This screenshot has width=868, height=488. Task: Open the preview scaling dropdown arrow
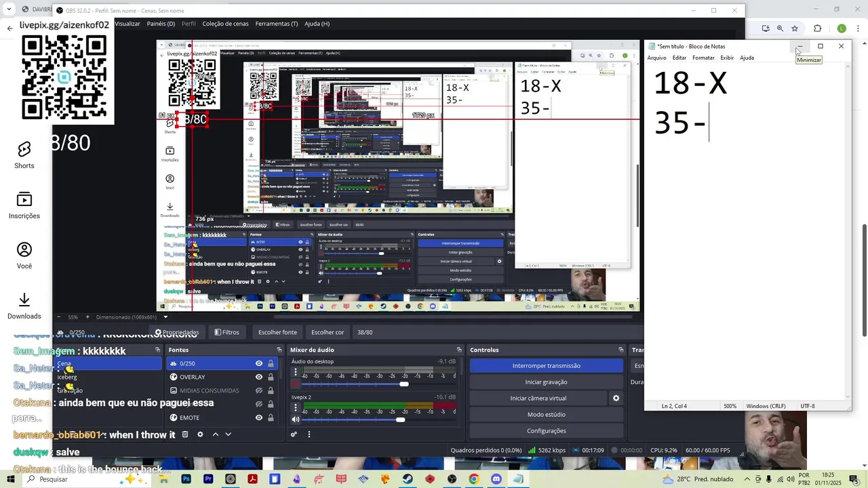click(x=165, y=317)
